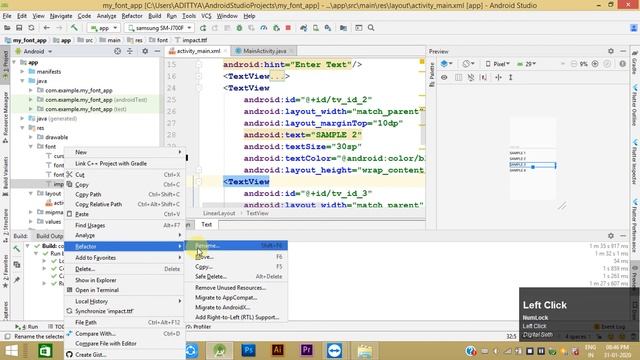
Task: Click the Preview panel gear icon
Action: [611, 51]
